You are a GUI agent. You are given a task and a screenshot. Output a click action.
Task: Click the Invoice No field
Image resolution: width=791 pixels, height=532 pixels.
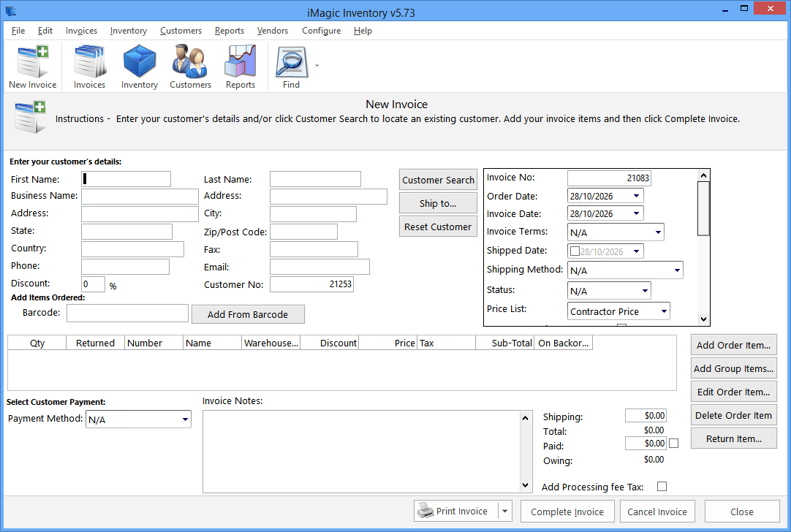coord(609,178)
